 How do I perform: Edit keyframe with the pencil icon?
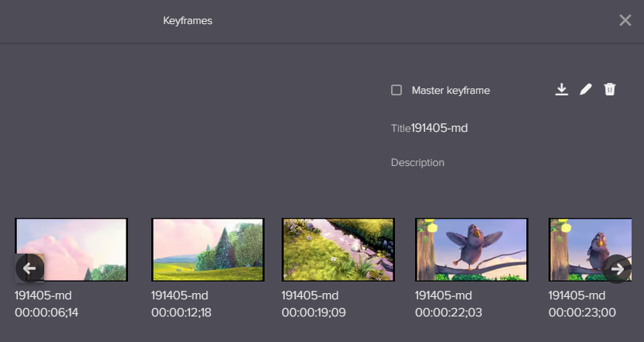[586, 89]
